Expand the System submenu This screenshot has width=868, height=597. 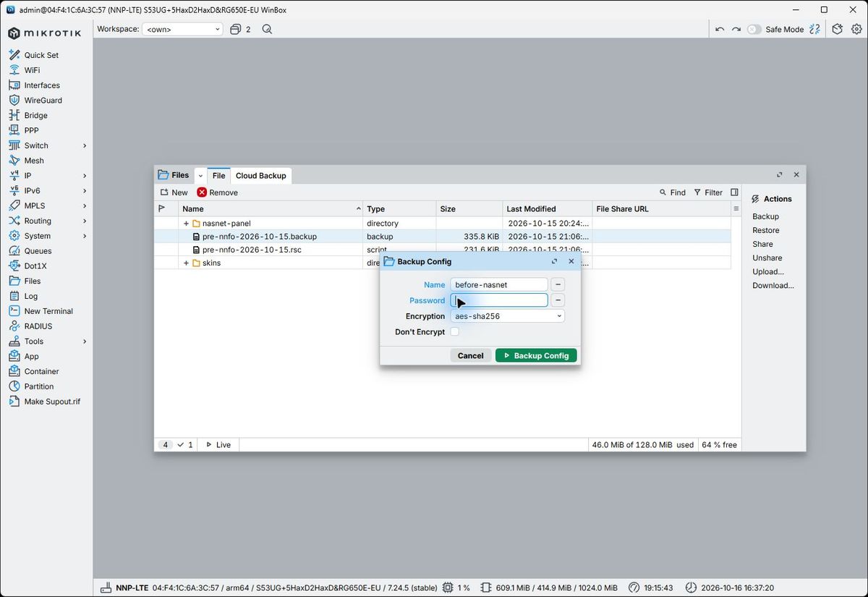coord(85,236)
